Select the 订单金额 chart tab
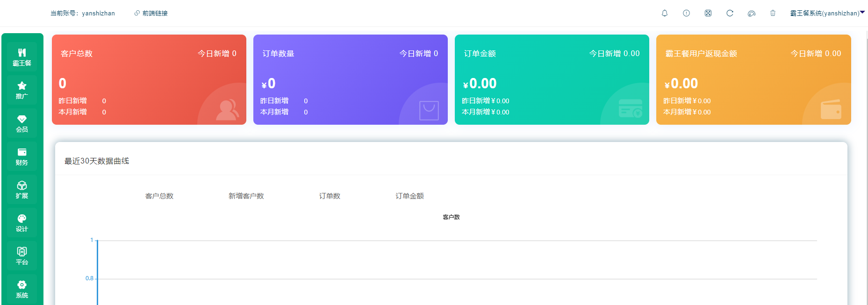 click(x=410, y=196)
